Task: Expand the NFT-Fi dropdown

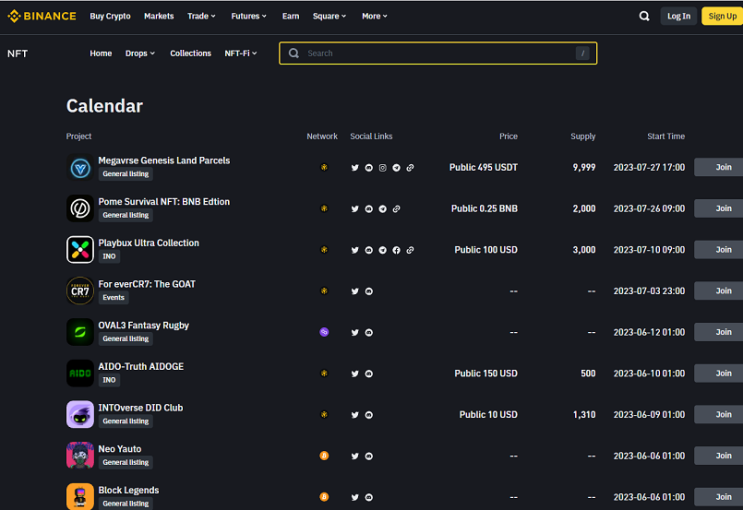Action: tap(241, 54)
